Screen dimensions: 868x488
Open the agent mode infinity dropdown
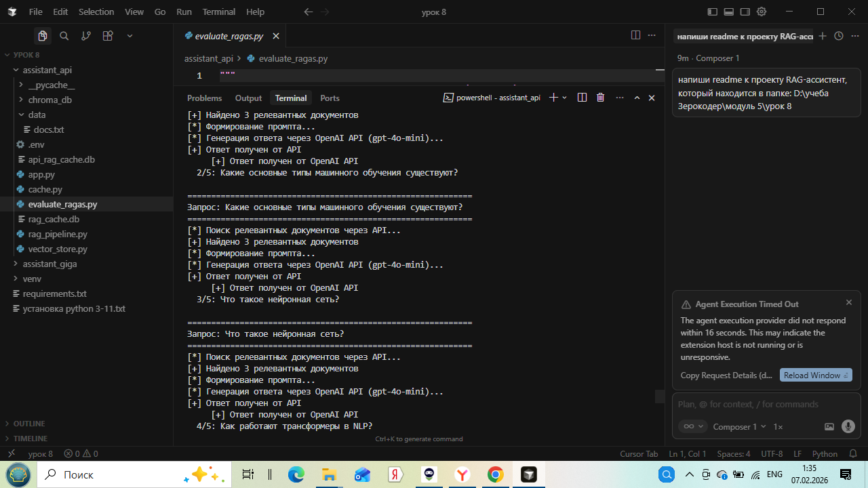[692, 426]
